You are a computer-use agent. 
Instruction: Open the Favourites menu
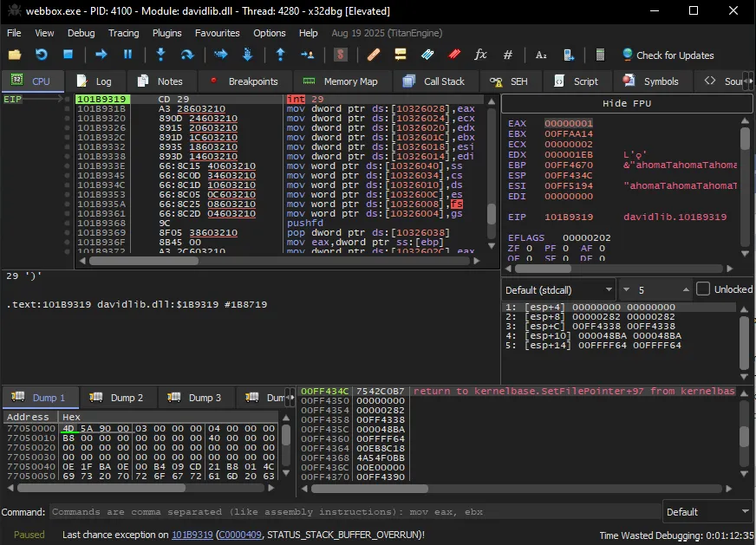click(217, 33)
